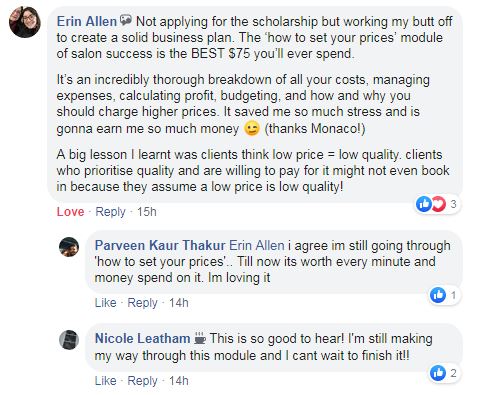
Task: Open Erin Allen's profile picture
Action: tap(25, 22)
